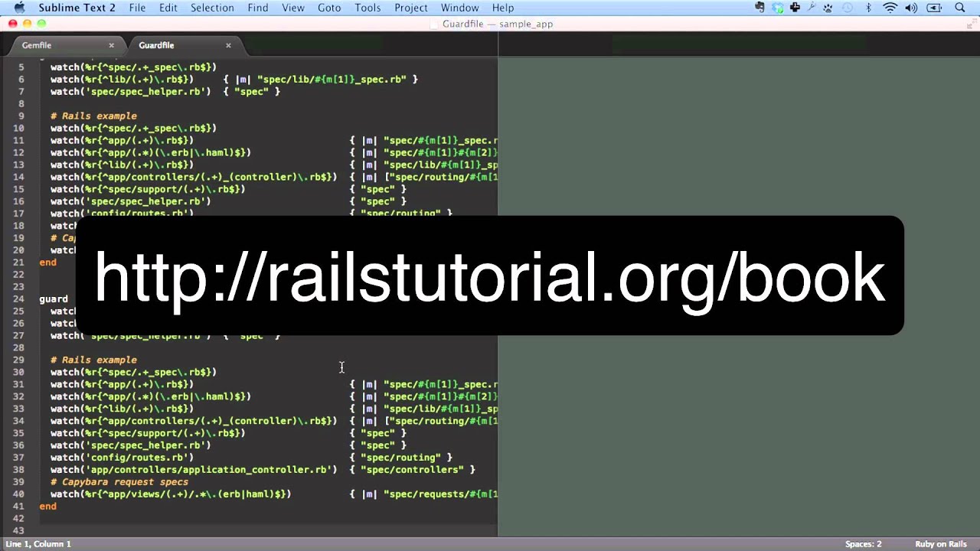Open the Bluetooth status menu
980x551 pixels.
pos(868,8)
